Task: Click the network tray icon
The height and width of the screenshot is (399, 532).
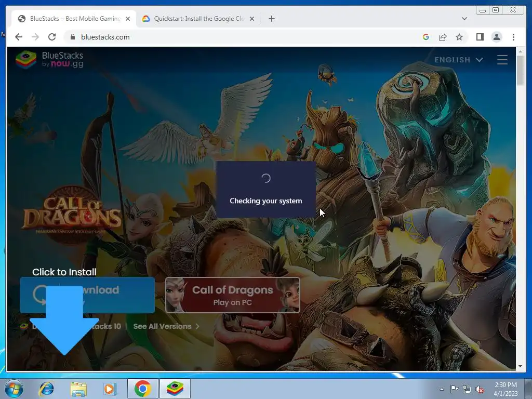Action: click(467, 389)
